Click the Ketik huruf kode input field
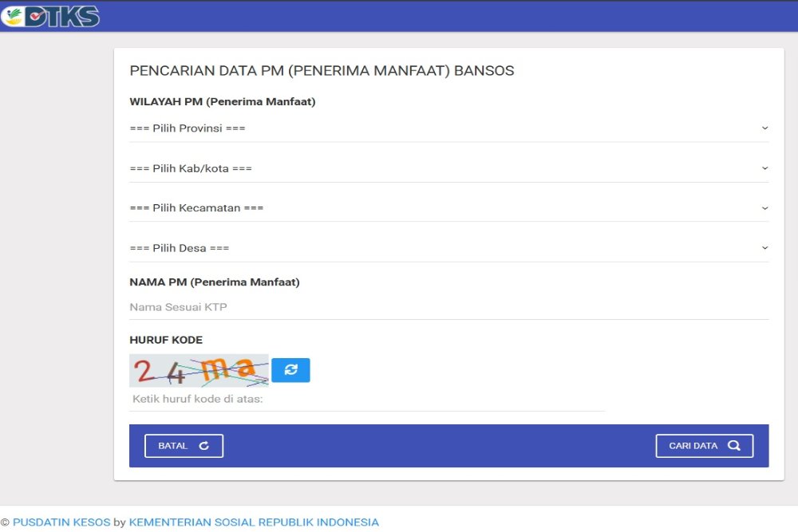Viewport: 798px width, 532px height. [319, 397]
